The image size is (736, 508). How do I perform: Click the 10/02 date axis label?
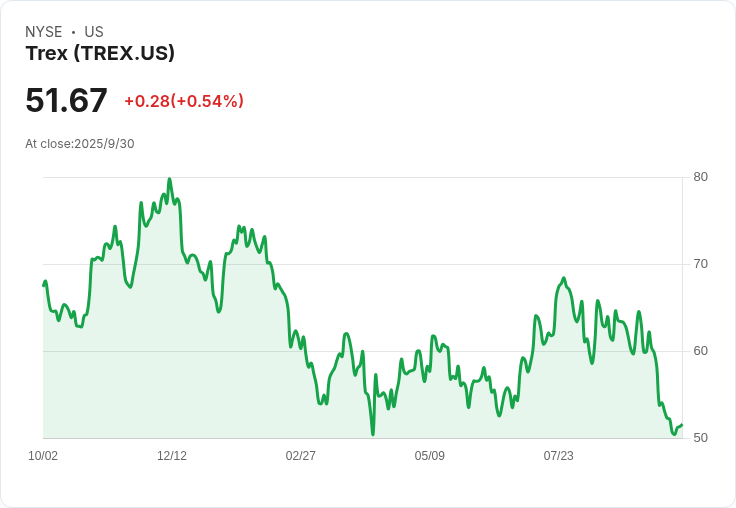43,456
